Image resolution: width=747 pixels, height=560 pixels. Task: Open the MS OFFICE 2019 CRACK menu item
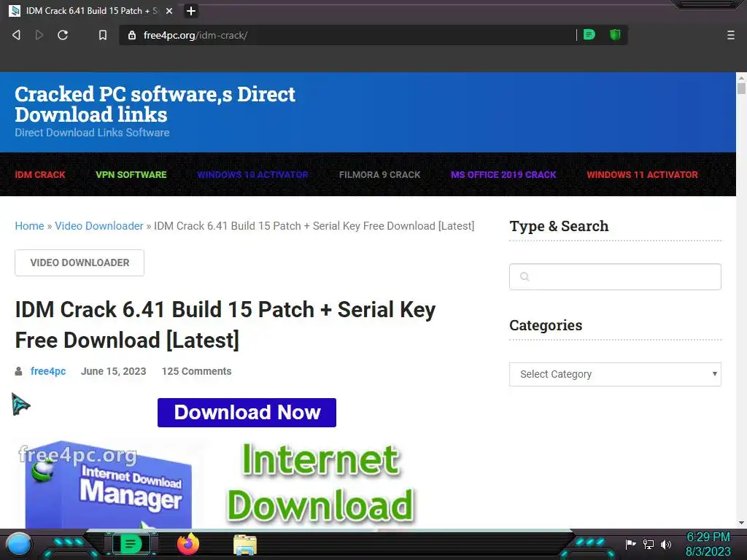503,175
